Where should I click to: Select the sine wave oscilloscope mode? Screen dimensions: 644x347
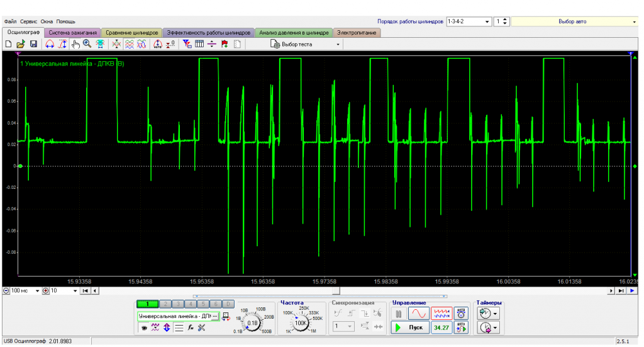click(x=418, y=313)
